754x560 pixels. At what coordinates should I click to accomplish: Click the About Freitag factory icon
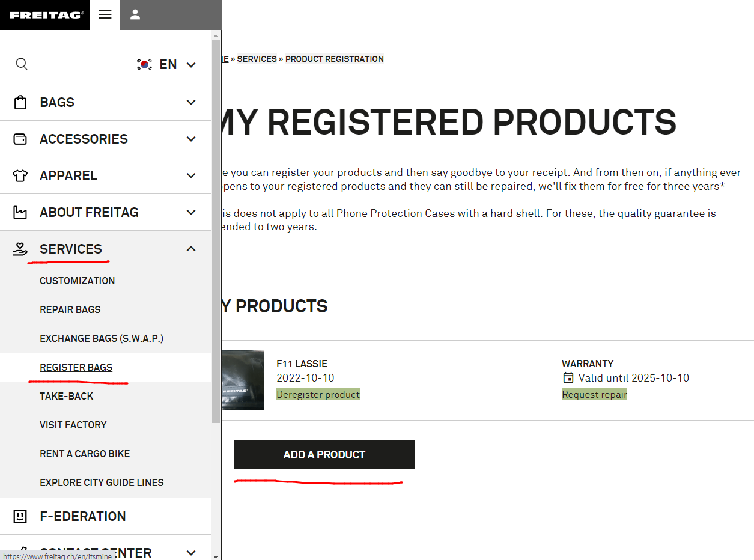point(20,212)
